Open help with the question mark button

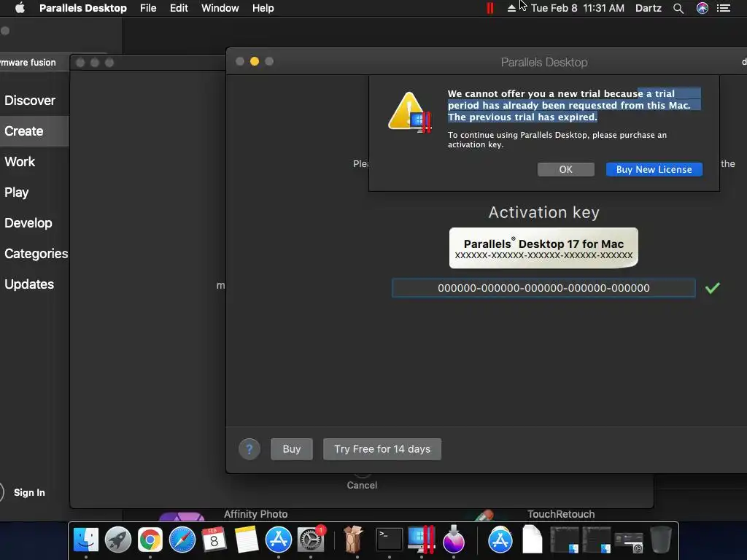tap(249, 449)
